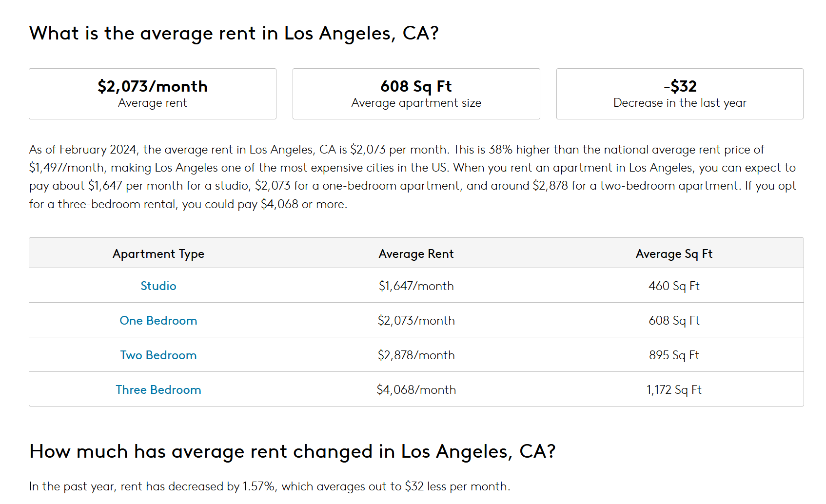Open the Studio apartment type link
826x504 pixels.
(x=158, y=286)
